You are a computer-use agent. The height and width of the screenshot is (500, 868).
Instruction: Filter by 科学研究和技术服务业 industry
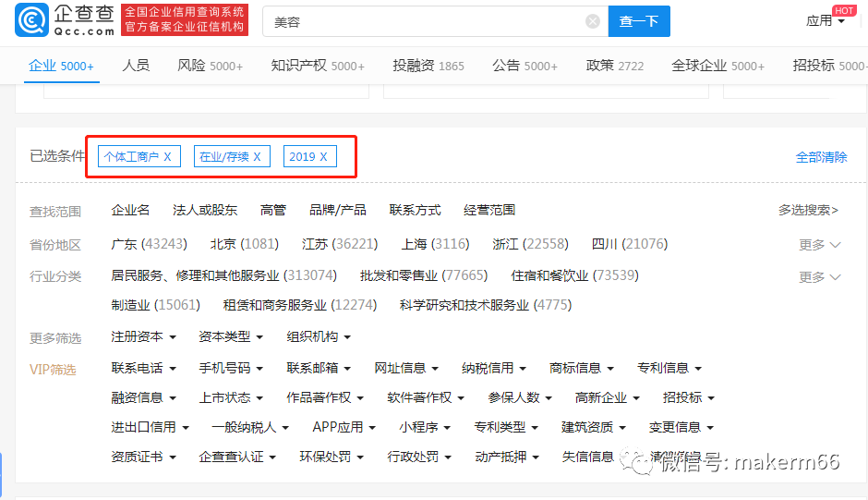(486, 305)
